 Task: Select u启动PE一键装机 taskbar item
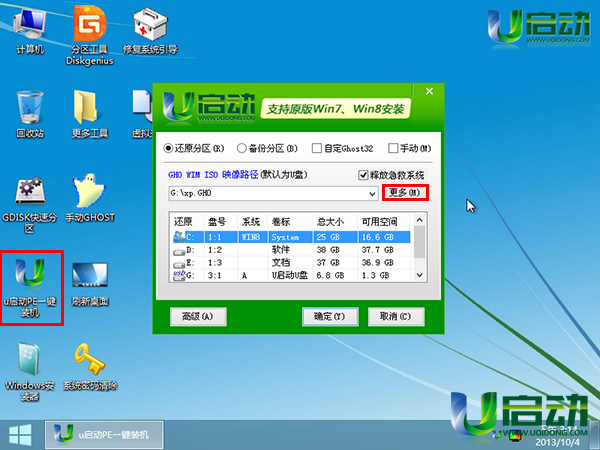pos(104,435)
